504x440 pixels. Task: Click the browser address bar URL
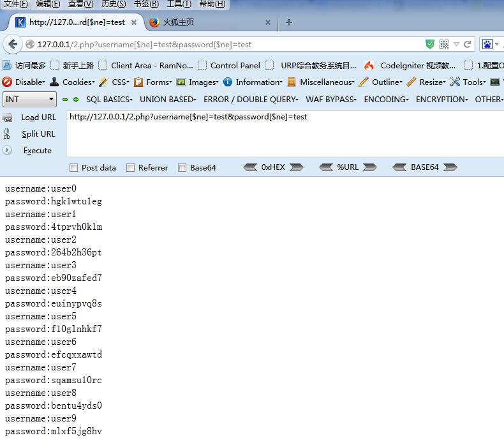click(144, 45)
